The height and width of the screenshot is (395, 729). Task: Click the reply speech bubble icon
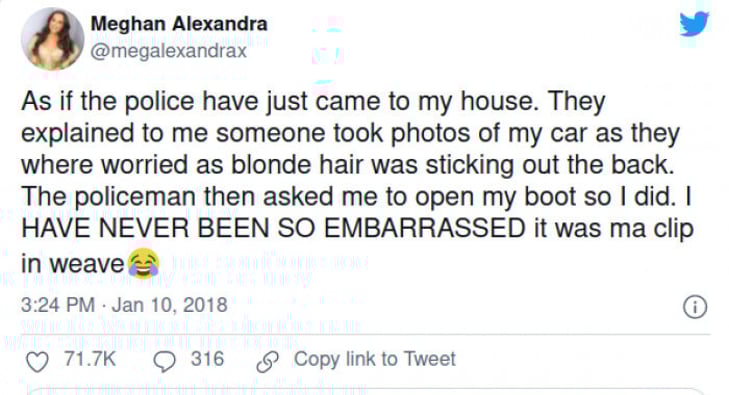165,362
